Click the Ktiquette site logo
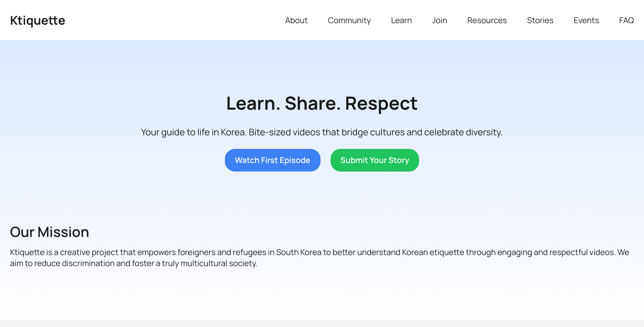The image size is (644, 327). coord(37,20)
